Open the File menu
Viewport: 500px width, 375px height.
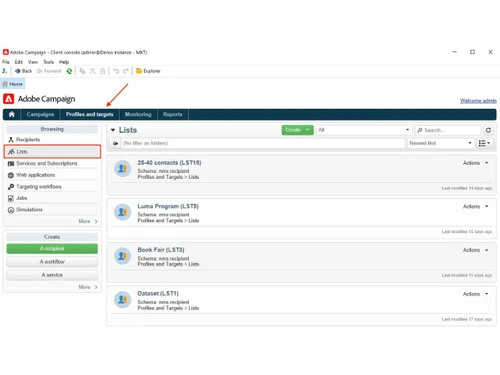(6, 62)
